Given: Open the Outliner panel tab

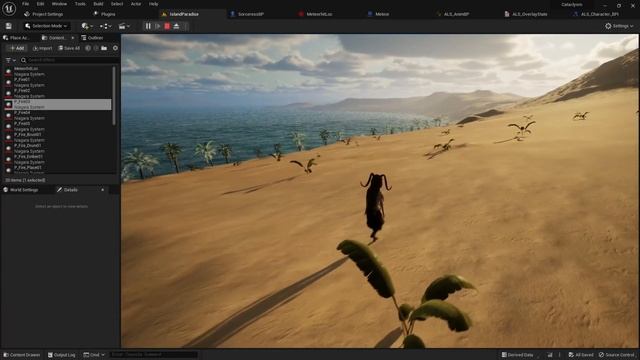Looking at the screenshot, I should (92, 38).
